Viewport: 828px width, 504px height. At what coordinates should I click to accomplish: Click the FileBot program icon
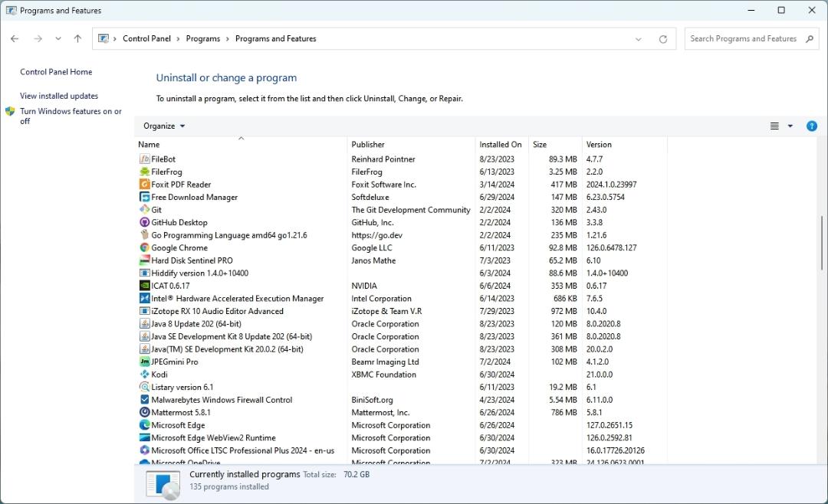pyautogui.click(x=144, y=159)
